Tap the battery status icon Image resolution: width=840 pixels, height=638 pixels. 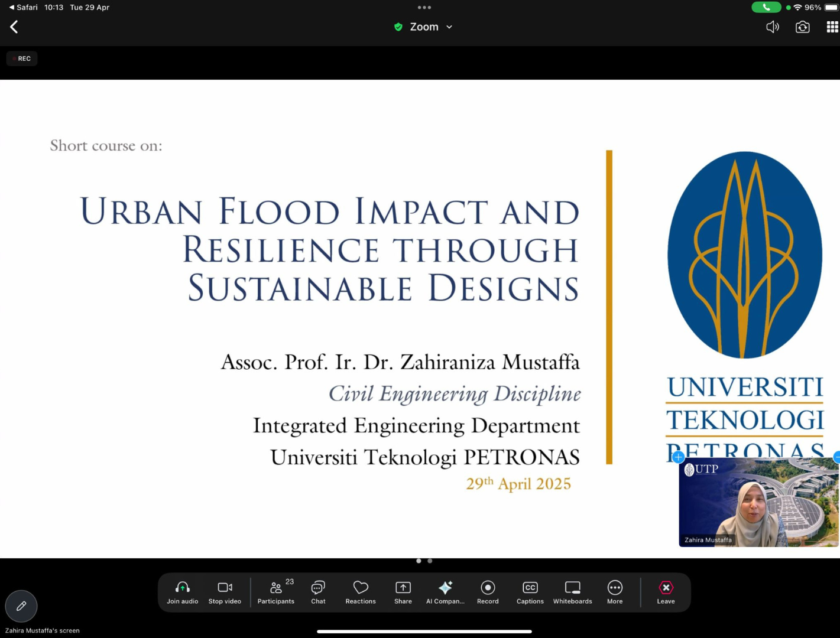(x=831, y=8)
